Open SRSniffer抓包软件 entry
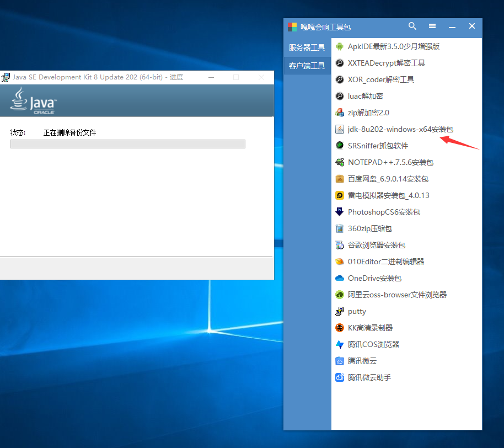Viewport: 504px width, 448px height. pyautogui.click(x=378, y=146)
